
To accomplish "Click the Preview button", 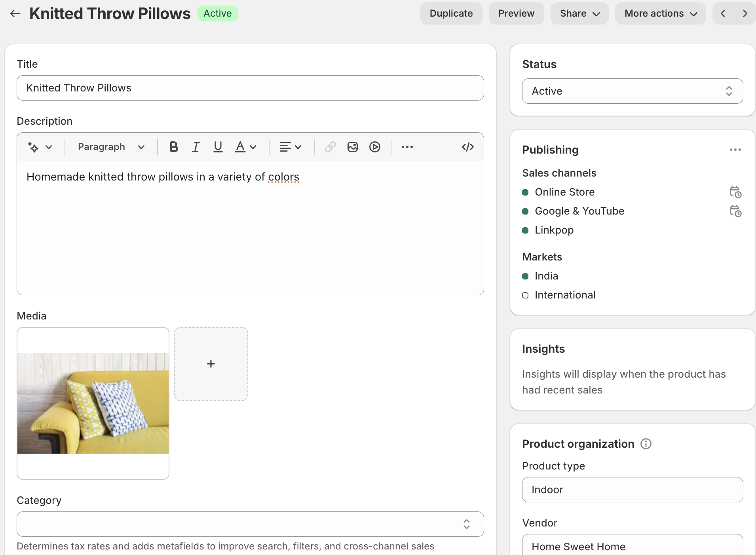I will pos(516,13).
